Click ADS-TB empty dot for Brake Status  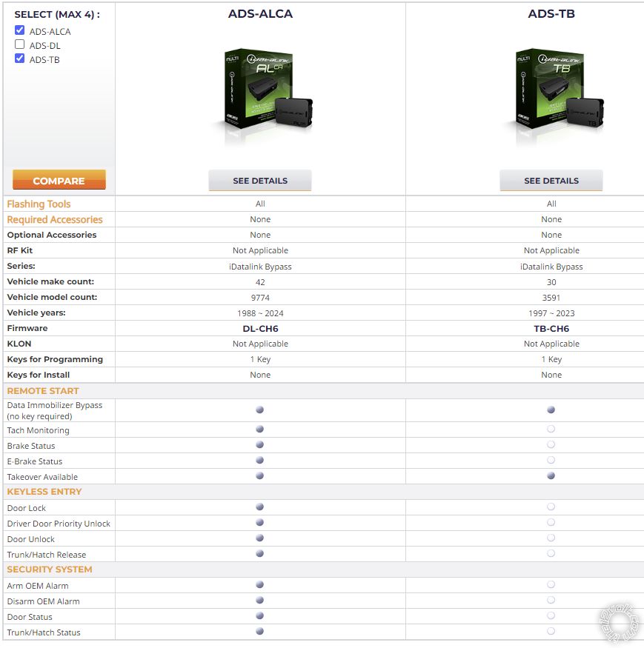551,444
